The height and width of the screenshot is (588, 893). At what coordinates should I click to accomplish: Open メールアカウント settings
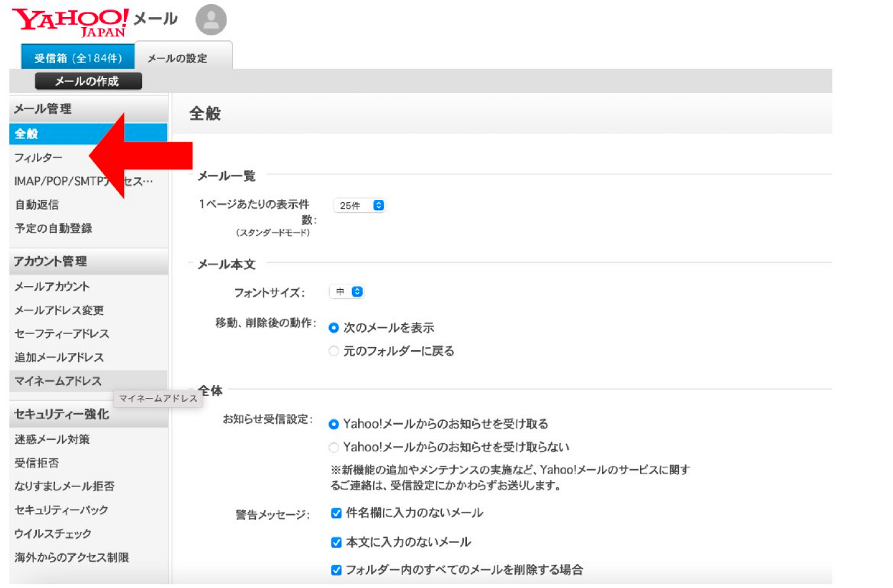coord(52,287)
